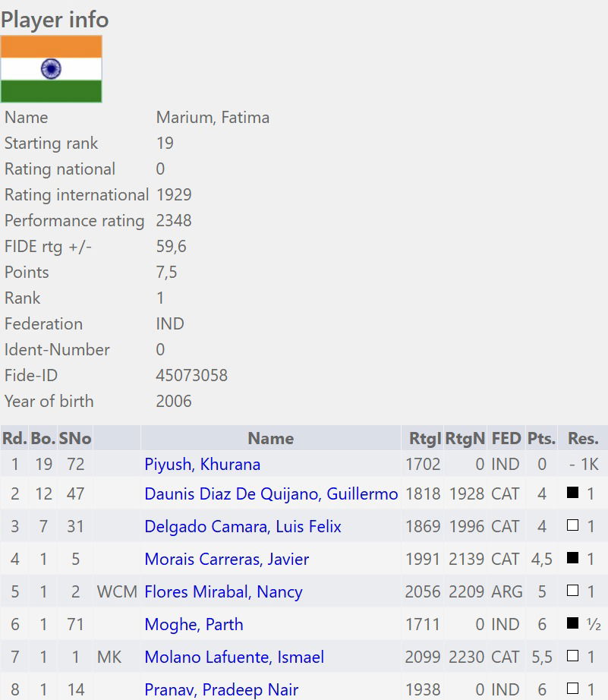This screenshot has width=608, height=700.
Task: Click black piece icon in round 4
Action: point(573,557)
